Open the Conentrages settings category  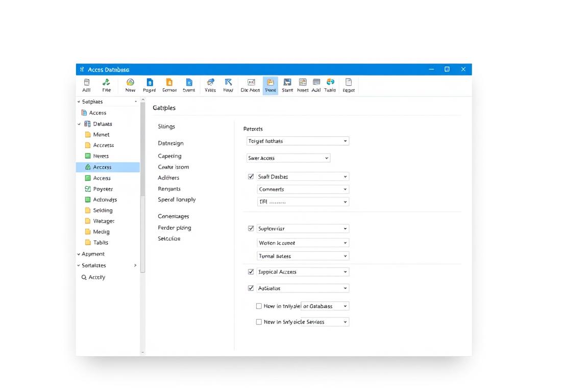click(x=173, y=216)
